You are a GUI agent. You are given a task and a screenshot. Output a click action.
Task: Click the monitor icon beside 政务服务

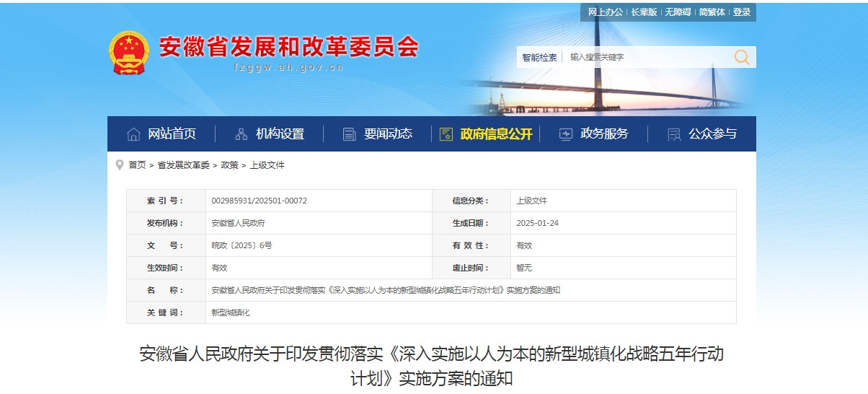click(566, 134)
